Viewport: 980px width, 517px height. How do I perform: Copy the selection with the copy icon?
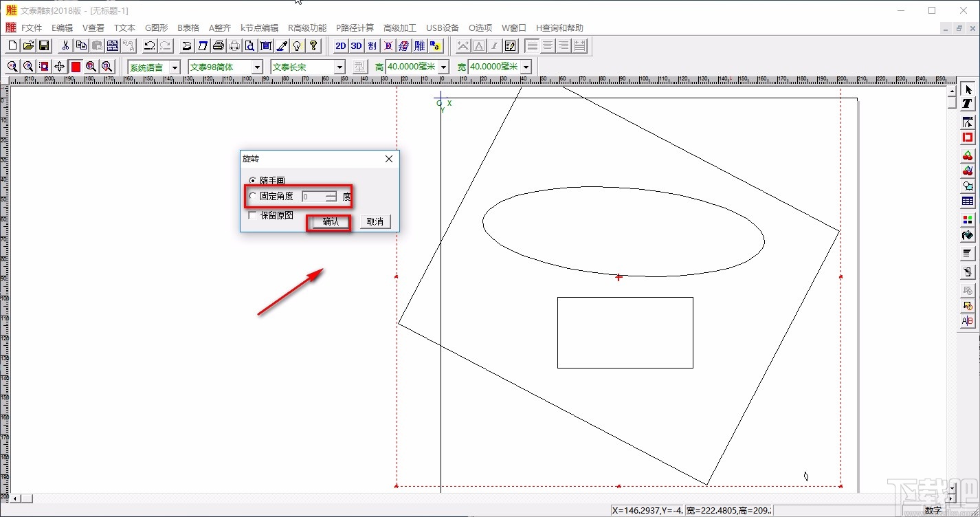click(x=81, y=46)
